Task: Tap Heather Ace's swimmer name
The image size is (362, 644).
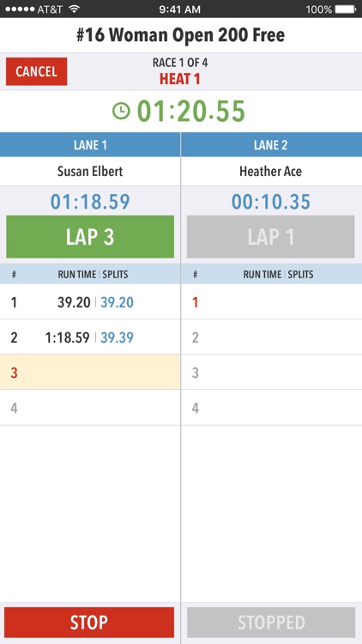Action: (x=270, y=171)
